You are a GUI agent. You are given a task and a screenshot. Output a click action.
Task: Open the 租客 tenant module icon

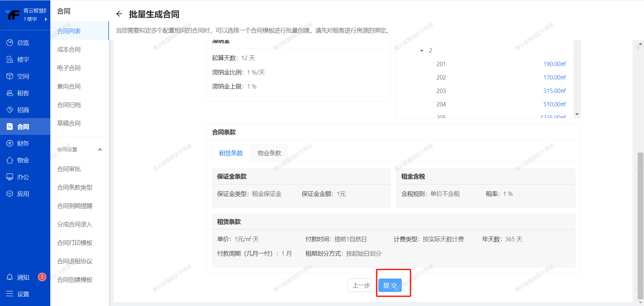click(x=10, y=93)
